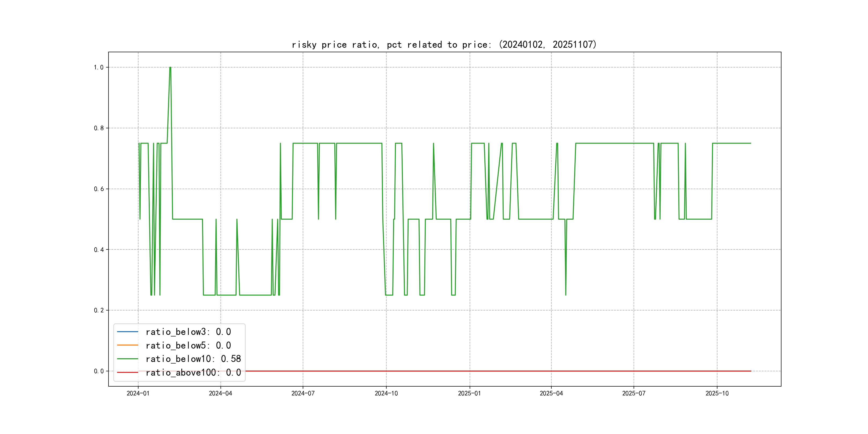Click the chart title text

(x=444, y=44)
